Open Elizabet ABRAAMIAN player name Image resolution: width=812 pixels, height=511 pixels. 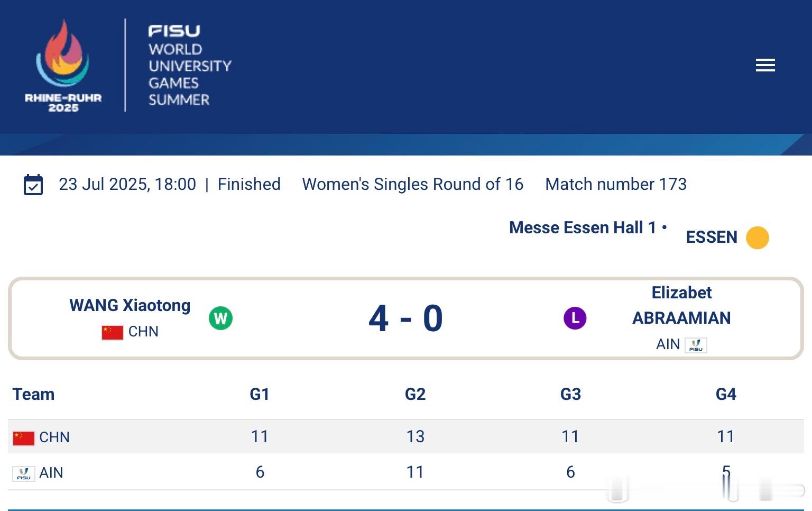pos(681,305)
